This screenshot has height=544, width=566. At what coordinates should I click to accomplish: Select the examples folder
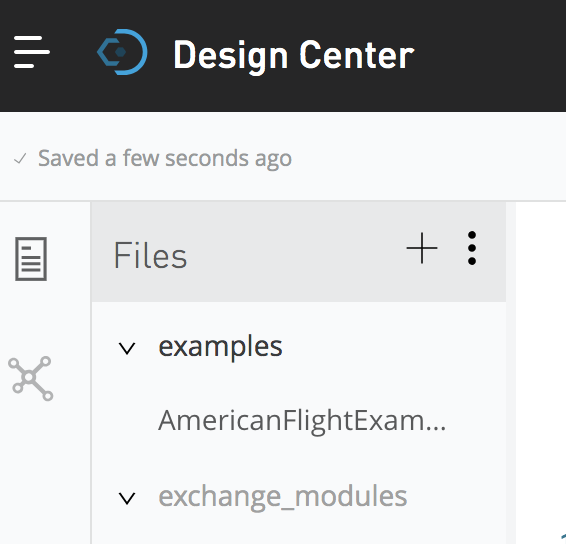click(x=220, y=347)
